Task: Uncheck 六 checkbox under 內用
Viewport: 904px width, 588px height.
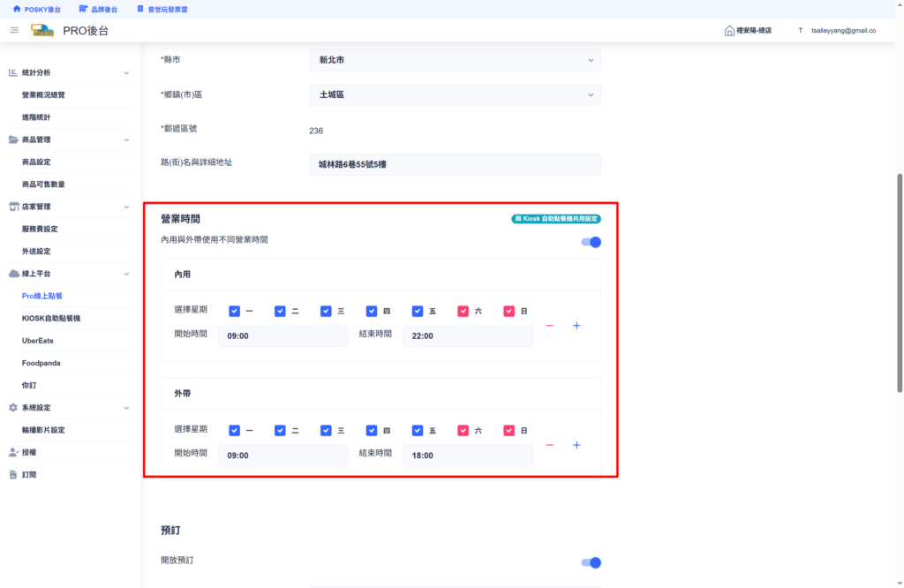Action: (463, 312)
